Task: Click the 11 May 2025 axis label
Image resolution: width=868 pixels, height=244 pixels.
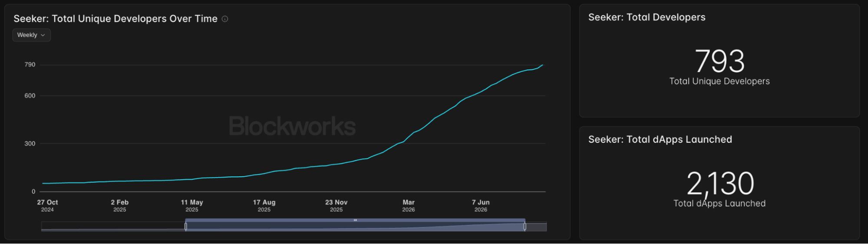Action: click(x=192, y=206)
